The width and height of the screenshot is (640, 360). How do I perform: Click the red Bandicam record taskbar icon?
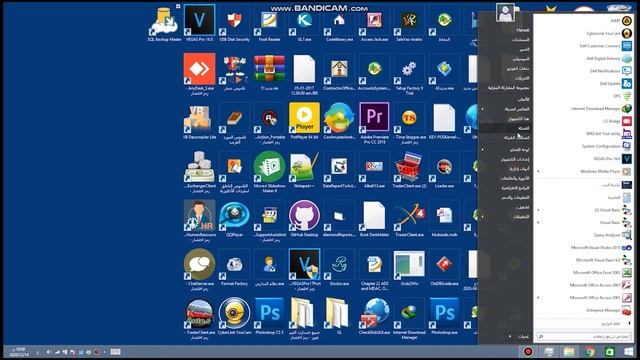click(x=528, y=351)
